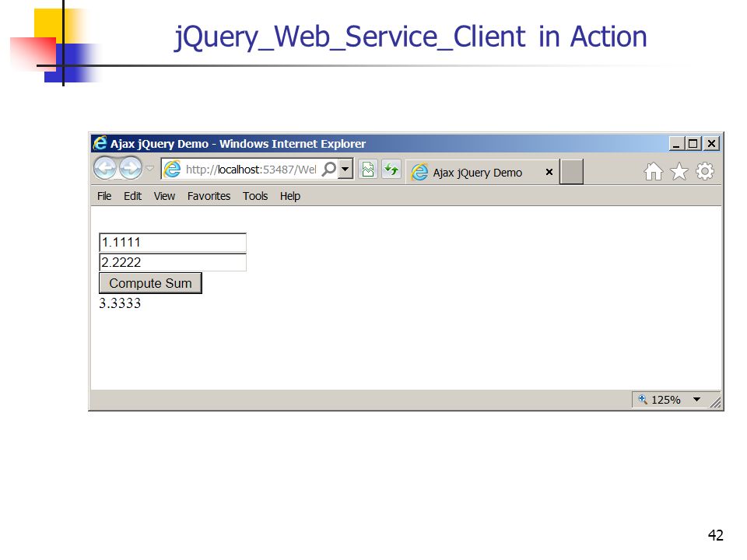Click the 125% zoom level button
The image size is (747, 560).
665,400
